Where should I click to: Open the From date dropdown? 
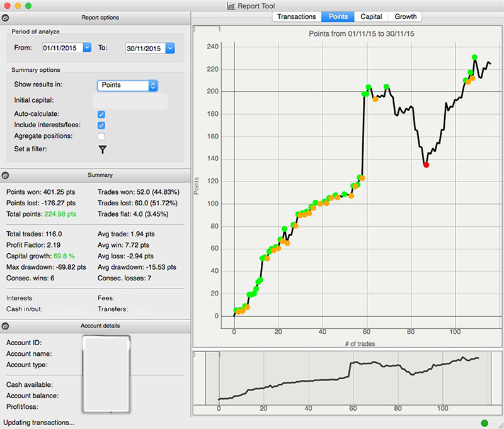(87, 48)
